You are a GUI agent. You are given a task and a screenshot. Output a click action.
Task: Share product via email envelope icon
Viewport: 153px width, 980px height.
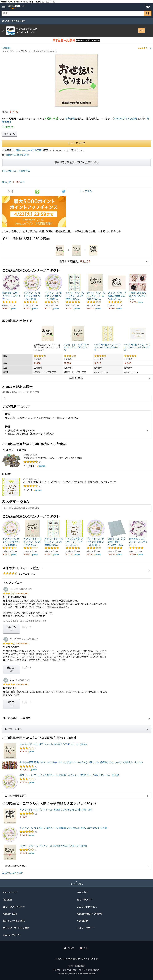coord(10,191)
